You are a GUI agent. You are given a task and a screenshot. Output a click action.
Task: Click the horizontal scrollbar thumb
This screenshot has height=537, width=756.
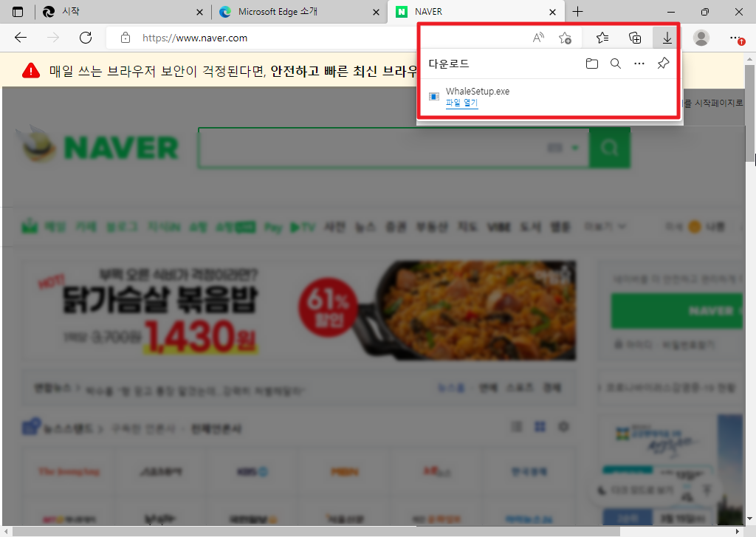point(316,532)
